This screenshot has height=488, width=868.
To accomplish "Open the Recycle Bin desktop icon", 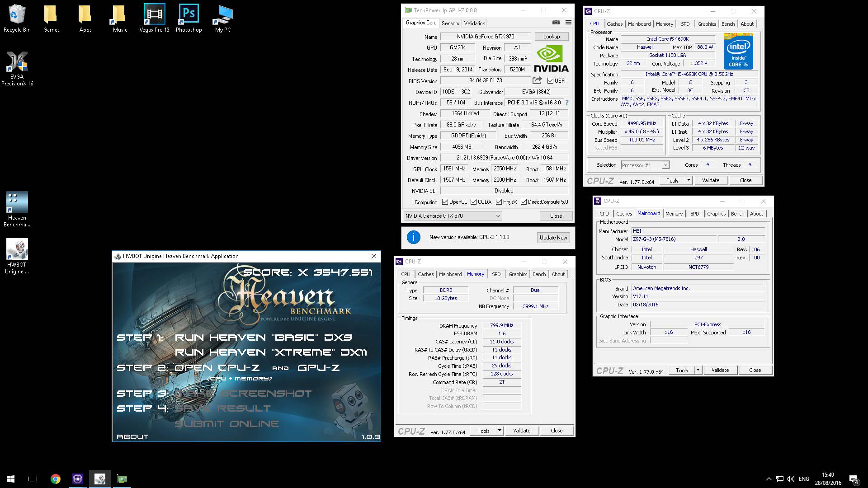I will [x=17, y=19].
